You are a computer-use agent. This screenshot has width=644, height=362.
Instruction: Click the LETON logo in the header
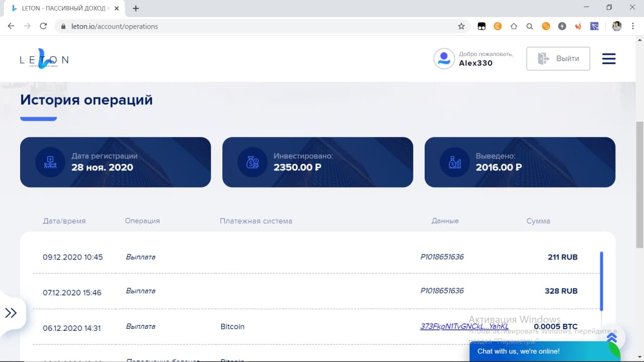(44, 59)
